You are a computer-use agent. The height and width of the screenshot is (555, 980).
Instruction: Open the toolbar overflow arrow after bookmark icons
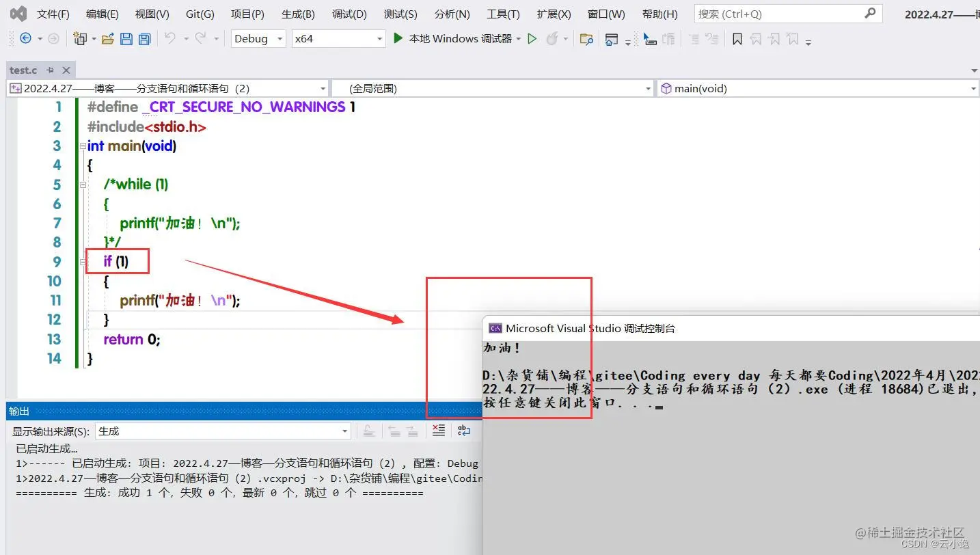[x=808, y=42]
